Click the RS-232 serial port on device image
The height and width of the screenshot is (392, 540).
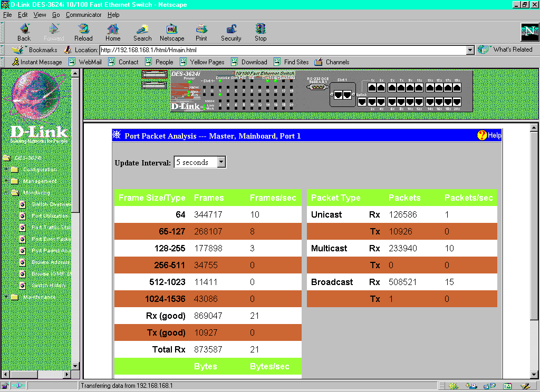[x=317, y=88]
